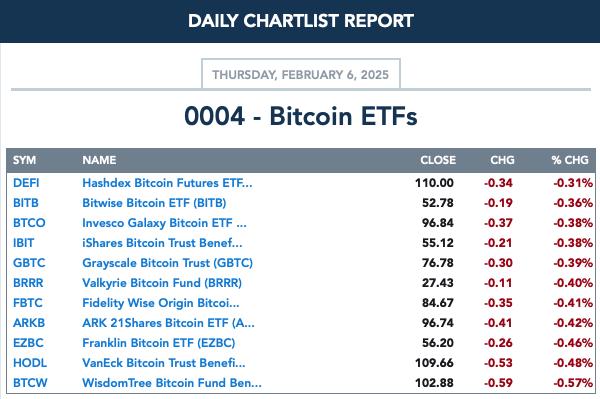This screenshot has width=600, height=399.
Task: Open Grayscale Bitcoin Trust (GBTC) link
Action: pos(168,263)
